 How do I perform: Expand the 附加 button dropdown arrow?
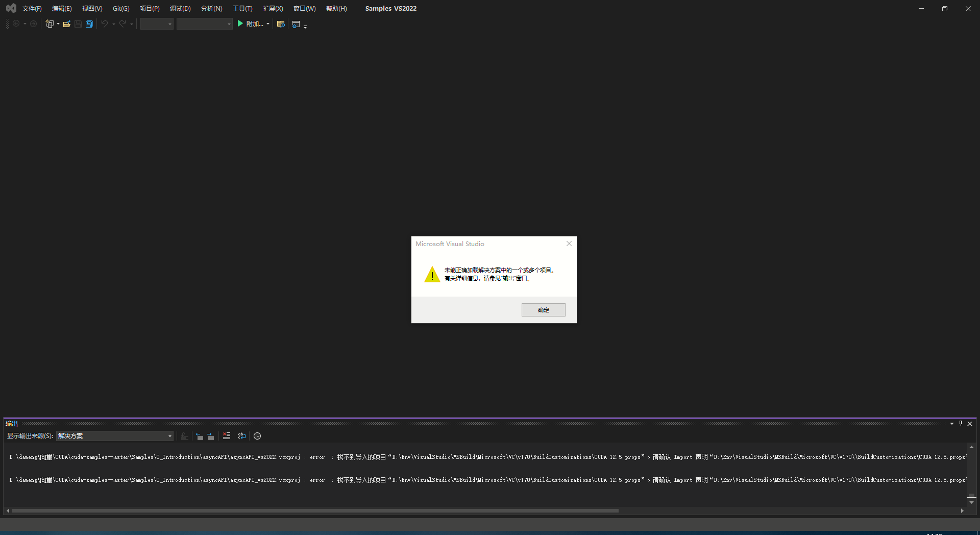click(267, 23)
